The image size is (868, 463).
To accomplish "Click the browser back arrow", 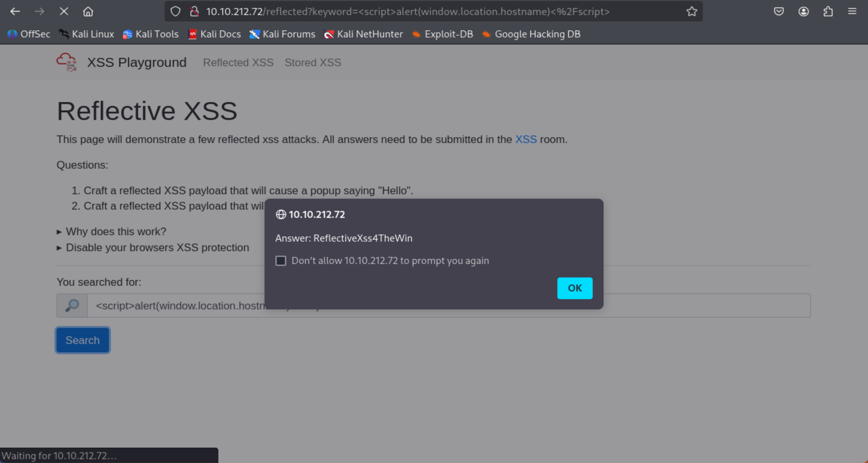I will click(x=15, y=11).
